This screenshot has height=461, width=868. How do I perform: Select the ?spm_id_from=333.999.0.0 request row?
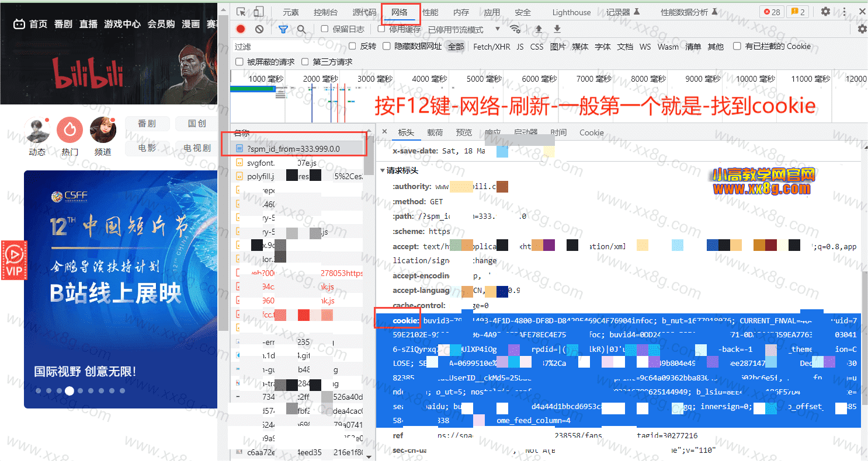(297, 149)
